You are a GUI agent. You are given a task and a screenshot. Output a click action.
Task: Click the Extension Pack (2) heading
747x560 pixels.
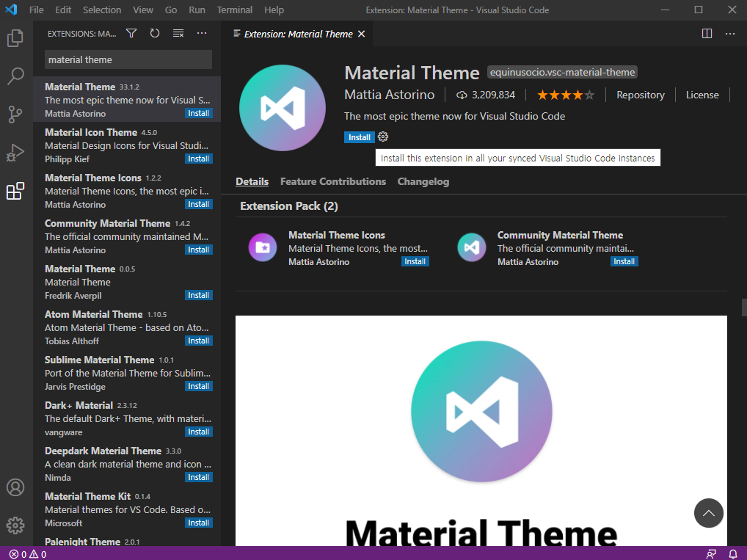(288, 206)
